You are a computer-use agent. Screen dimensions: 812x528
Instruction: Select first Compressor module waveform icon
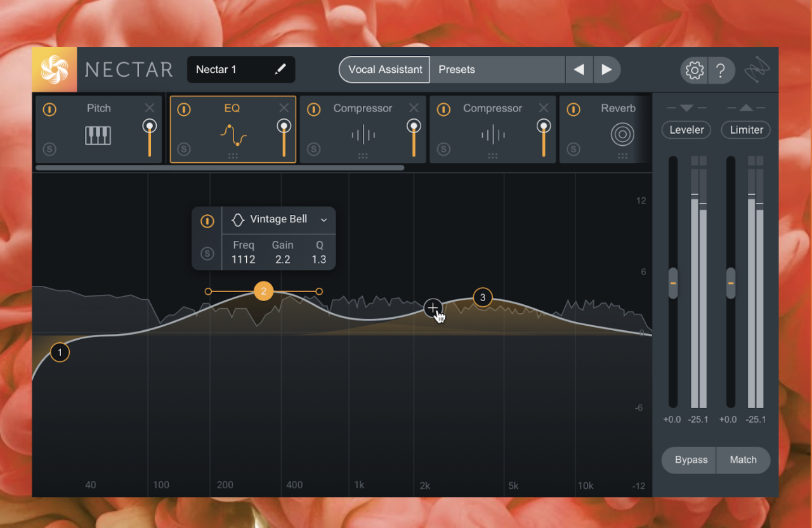coord(363,135)
